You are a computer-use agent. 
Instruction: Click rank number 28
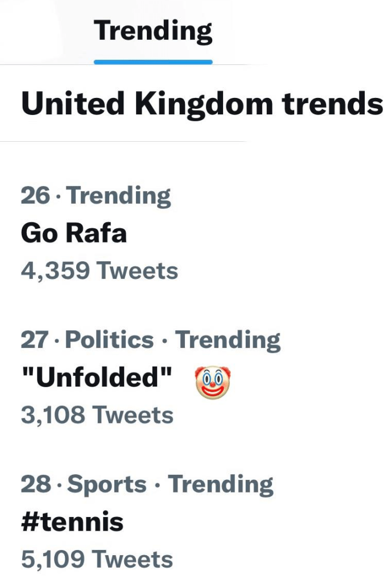point(35,485)
